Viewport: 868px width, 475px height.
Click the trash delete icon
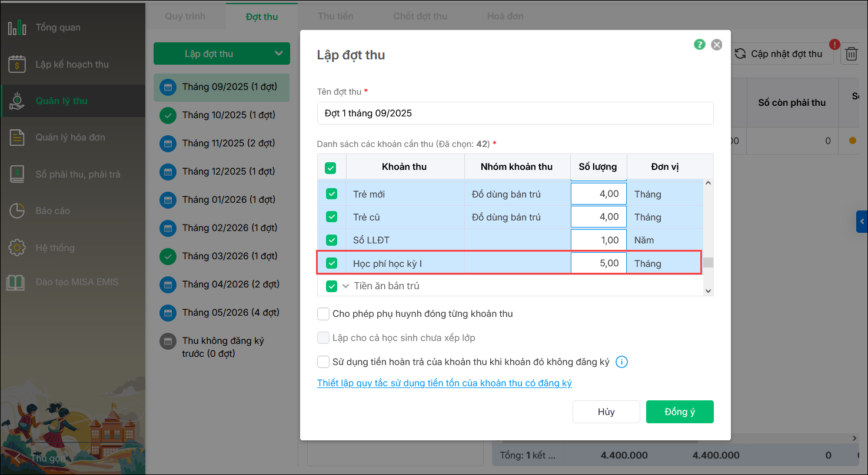click(852, 54)
